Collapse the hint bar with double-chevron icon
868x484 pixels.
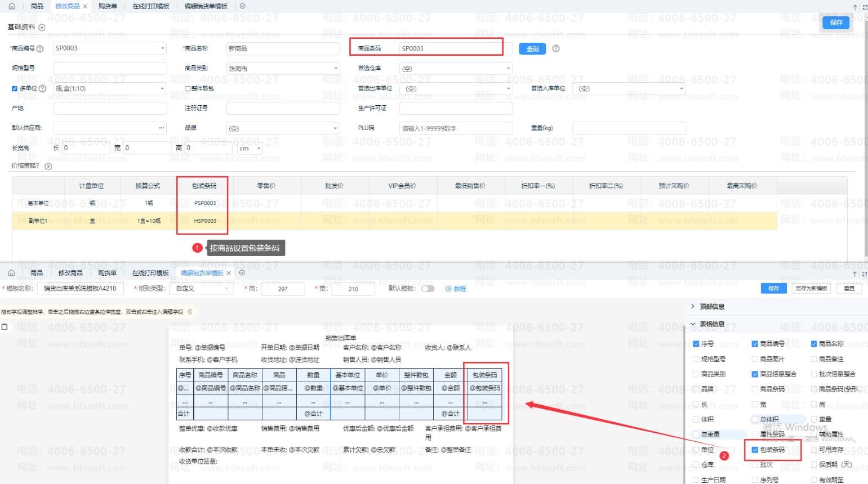[x=190, y=311]
